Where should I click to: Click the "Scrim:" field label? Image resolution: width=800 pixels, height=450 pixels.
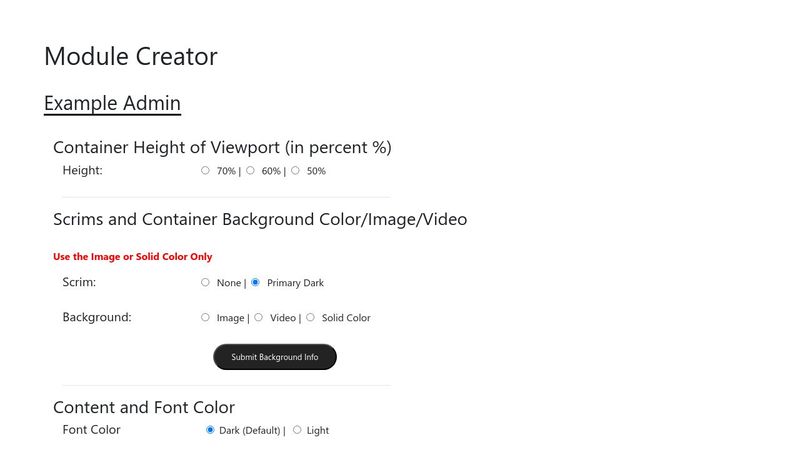coord(79,282)
